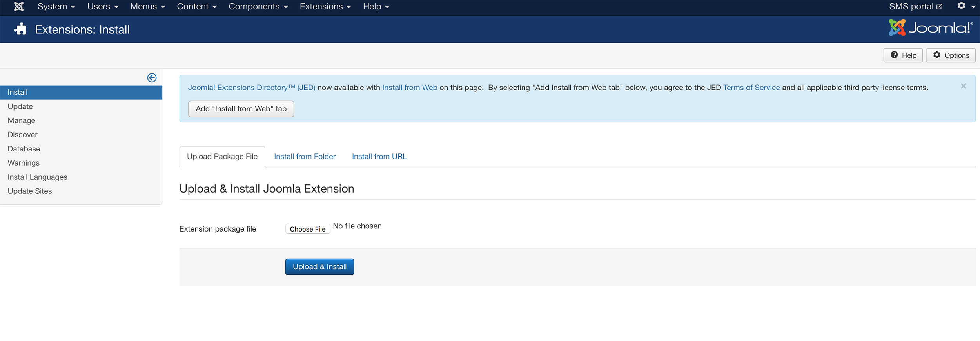View Warnings in the sidebar
This screenshot has height=341, width=980.
(x=81, y=163)
